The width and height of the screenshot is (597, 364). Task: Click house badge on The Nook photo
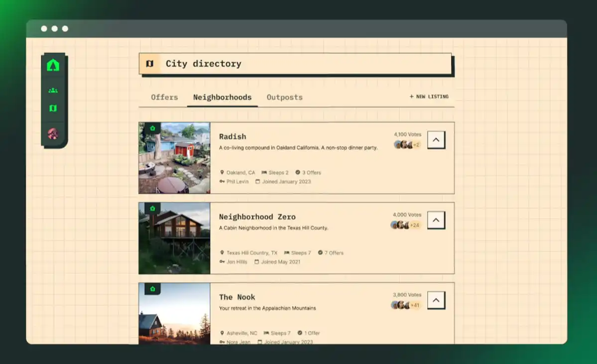153,289
